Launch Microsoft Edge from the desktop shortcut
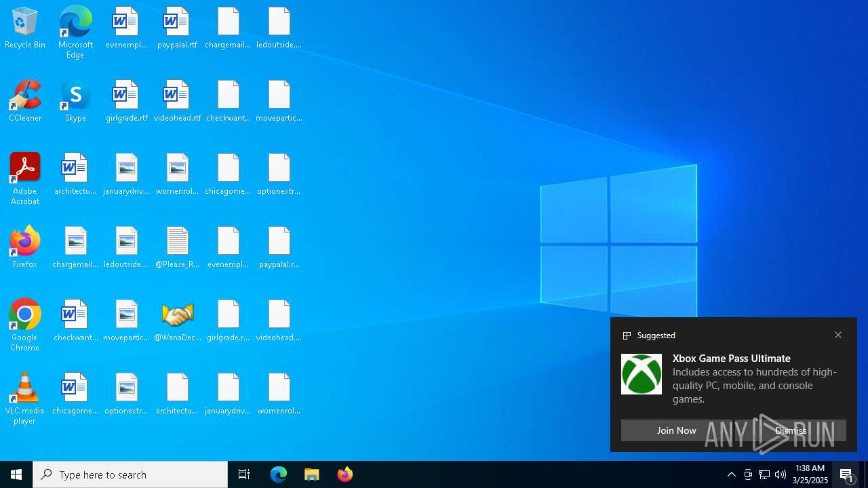This screenshot has height=488, width=868. click(x=75, y=32)
